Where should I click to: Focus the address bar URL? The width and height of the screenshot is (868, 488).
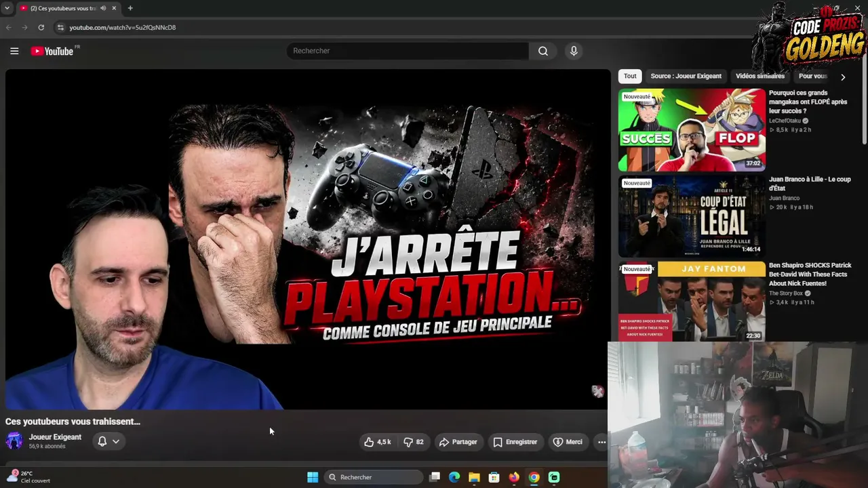pos(123,27)
